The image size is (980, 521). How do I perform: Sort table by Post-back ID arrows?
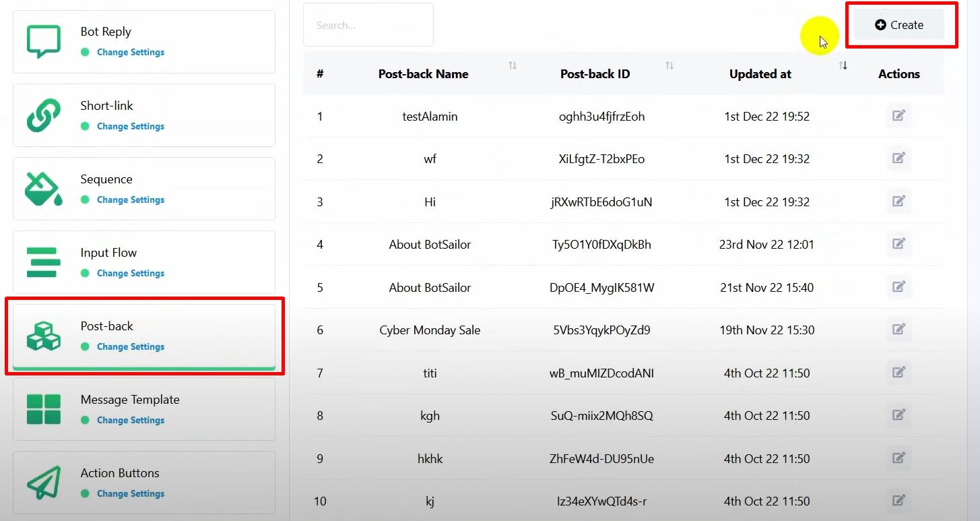pos(669,66)
